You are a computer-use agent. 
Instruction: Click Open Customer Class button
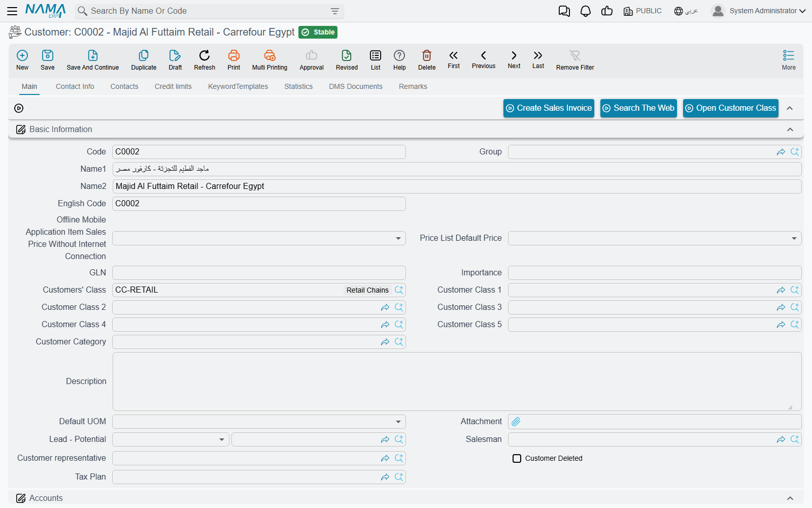pos(731,108)
